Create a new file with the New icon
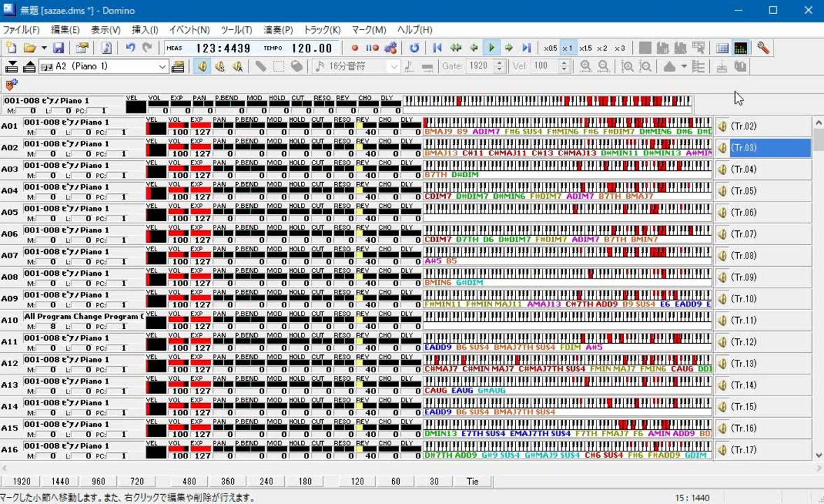824x504 pixels. pyautogui.click(x=11, y=48)
